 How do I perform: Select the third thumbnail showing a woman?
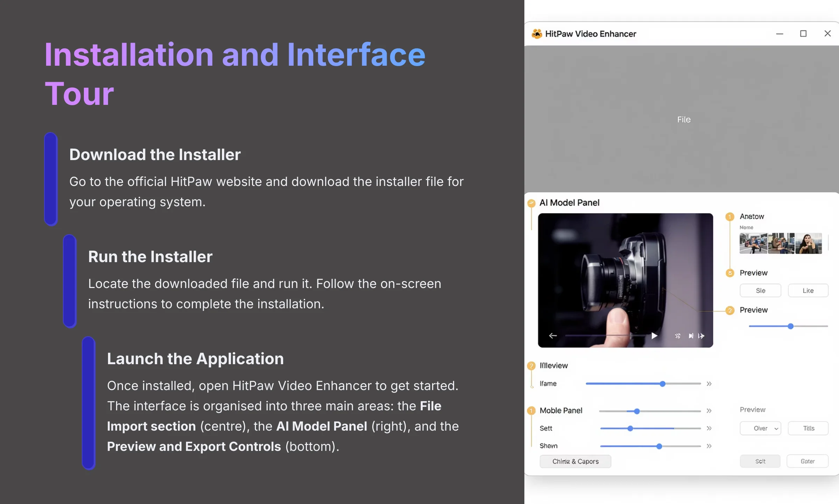tap(809, 243)
